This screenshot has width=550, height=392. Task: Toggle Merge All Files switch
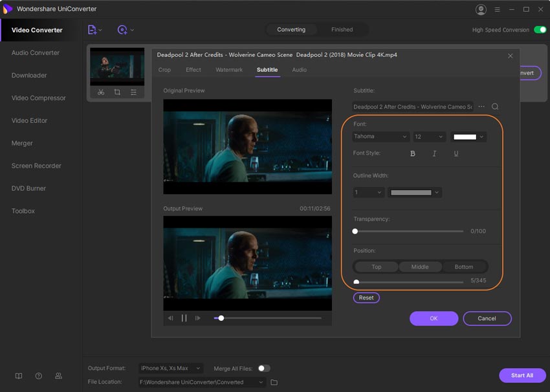pos(264,368)
